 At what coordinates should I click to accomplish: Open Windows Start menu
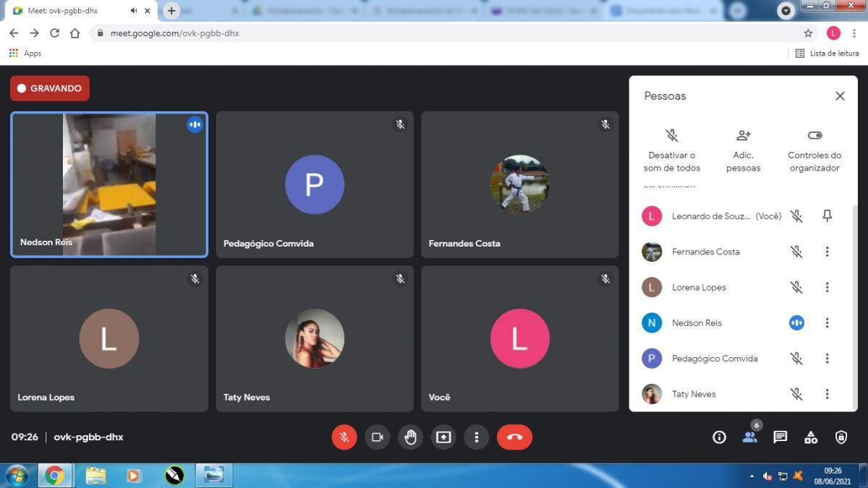tap(17, 475)
